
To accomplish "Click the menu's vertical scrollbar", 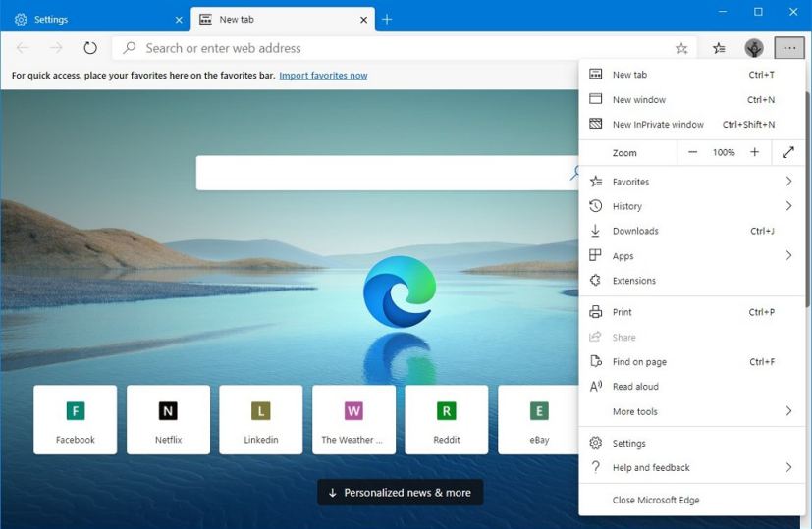I will (x=808, y=199).
